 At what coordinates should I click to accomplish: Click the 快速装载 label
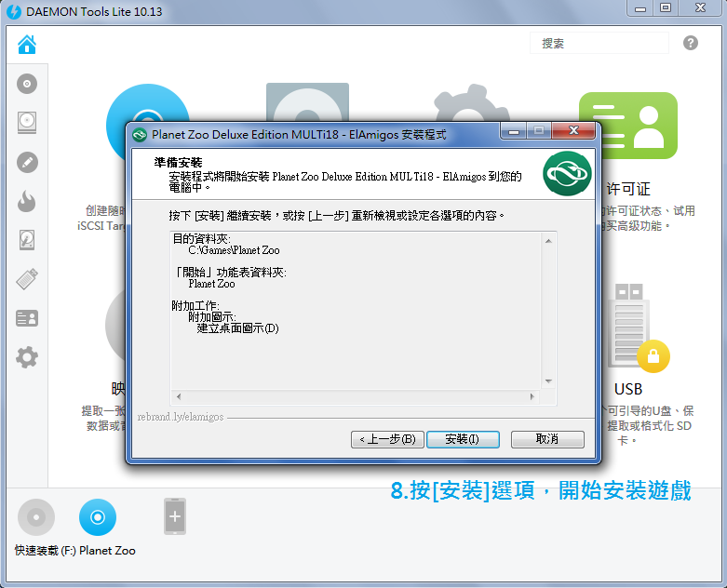[36, 551]
